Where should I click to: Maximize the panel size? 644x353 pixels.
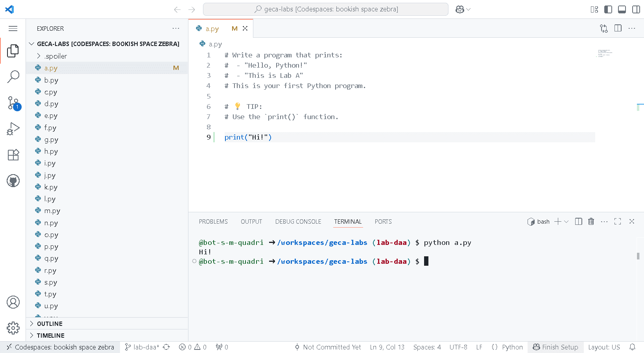click(x=618, y=221)
